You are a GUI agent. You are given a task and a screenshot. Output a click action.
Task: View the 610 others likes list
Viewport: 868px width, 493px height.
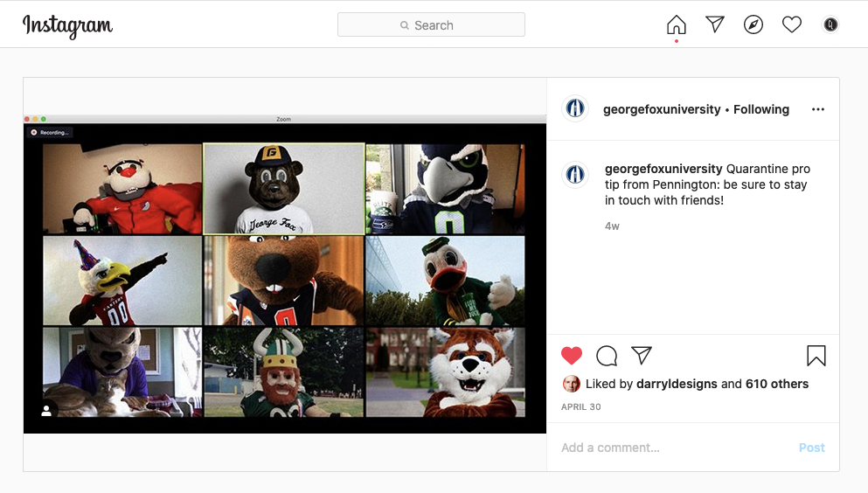coord(777,384)
